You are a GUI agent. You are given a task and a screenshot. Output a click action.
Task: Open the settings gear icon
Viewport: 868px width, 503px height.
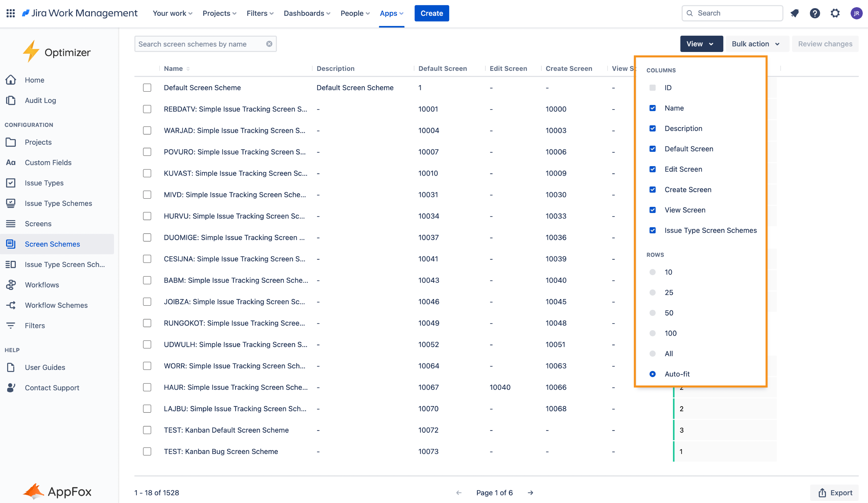[835, 13]
